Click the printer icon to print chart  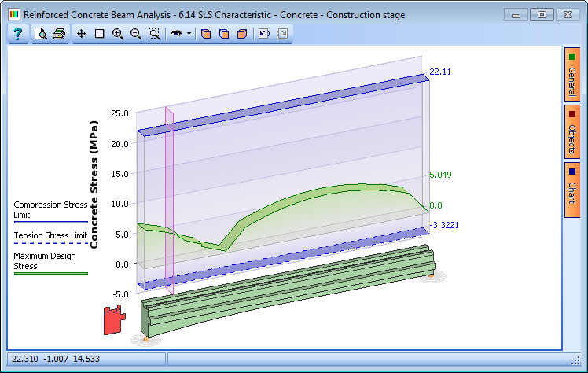pos(59,34)
